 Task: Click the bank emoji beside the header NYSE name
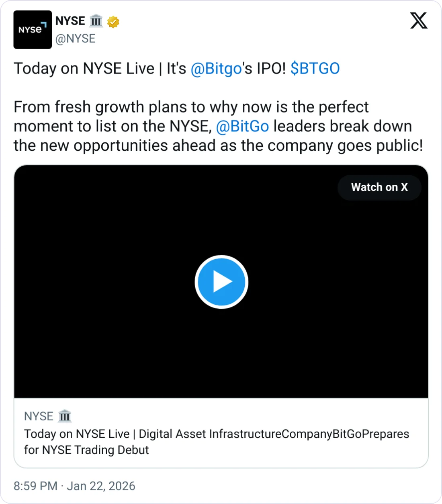click(96, 21)
